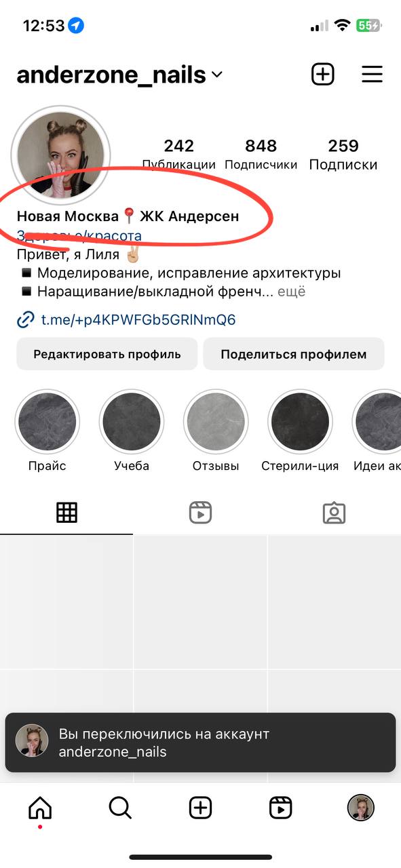Screen dimensions: 401x868
Task: Open the create new post plus icon at top
Action: (323, 74)
